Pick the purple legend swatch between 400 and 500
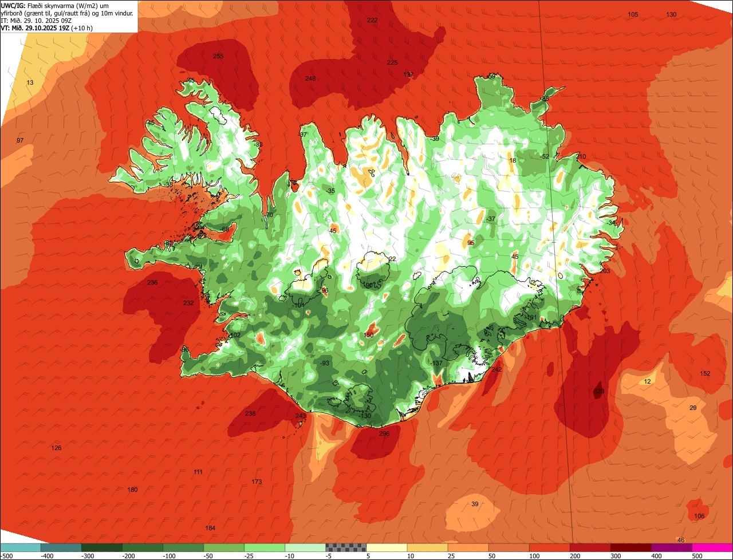This screenshot has height=560, width=733. coord(672,547)
